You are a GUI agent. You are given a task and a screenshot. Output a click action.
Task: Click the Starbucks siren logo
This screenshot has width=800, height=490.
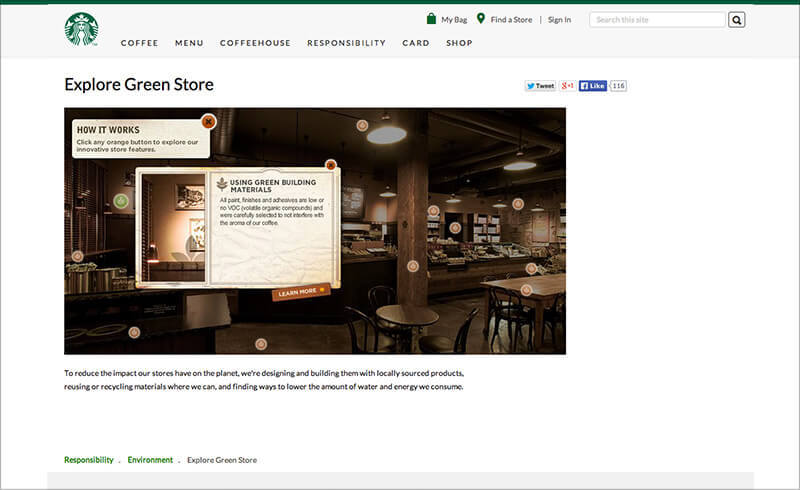pyautogui.click(x=81, y=29)
